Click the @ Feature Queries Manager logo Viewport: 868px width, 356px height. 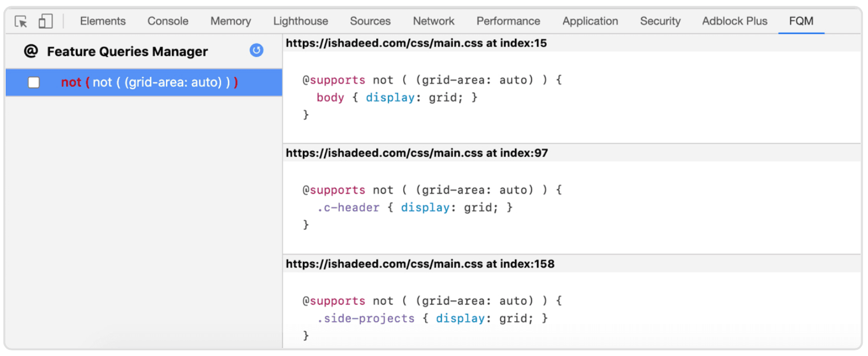[x=31, y=51]
